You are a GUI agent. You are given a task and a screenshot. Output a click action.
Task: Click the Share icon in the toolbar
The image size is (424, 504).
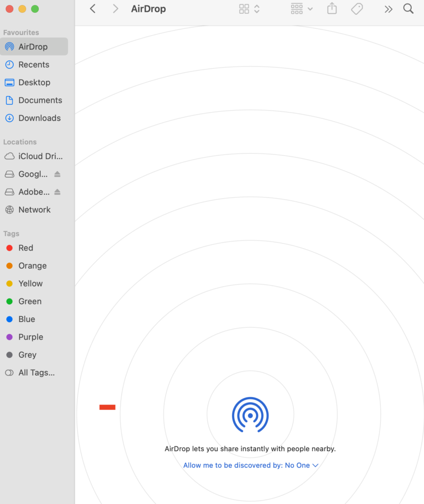[332, 8]
